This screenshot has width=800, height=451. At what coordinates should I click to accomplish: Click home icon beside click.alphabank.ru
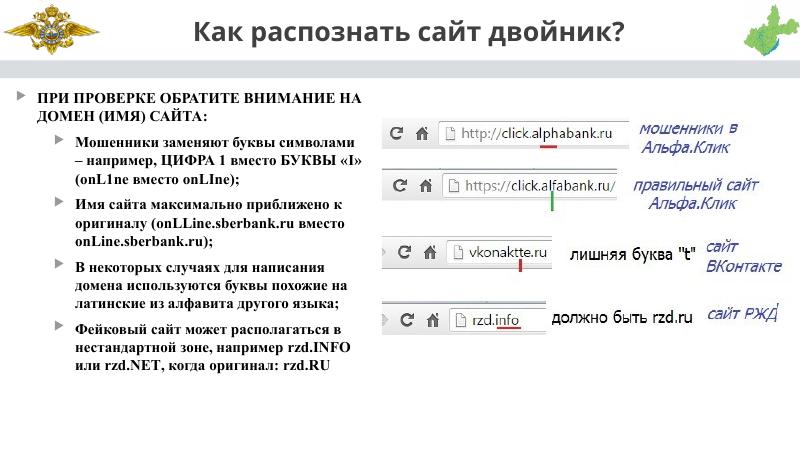(x=422, y=134)
